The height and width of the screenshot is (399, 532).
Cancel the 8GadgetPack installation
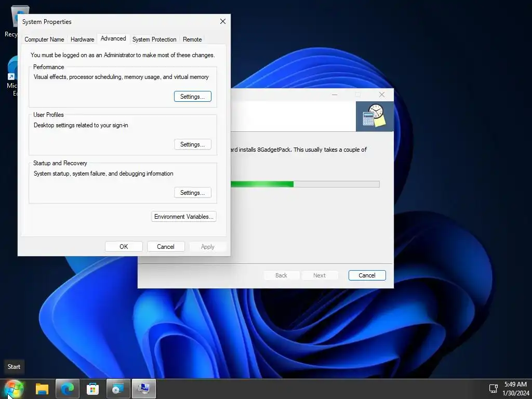(367, 275)
